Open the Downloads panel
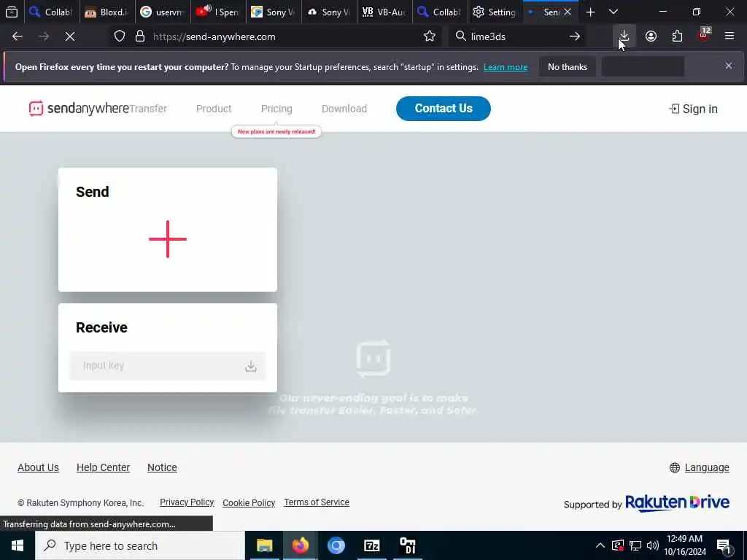 pos(624,36)
